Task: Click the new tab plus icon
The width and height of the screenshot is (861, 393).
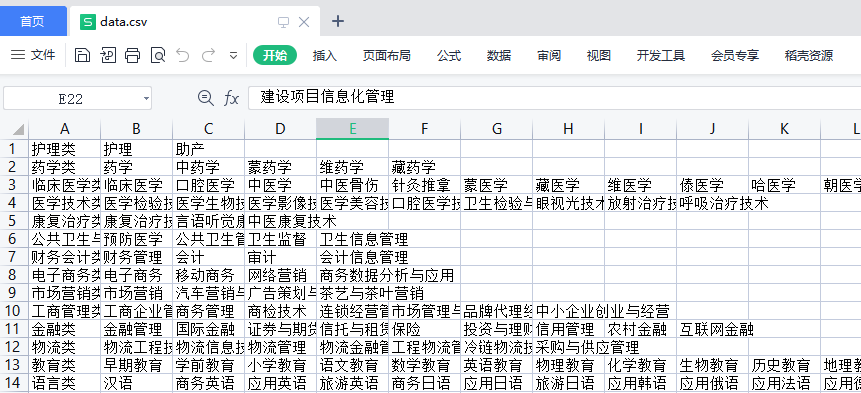Action: pos(338,21)
